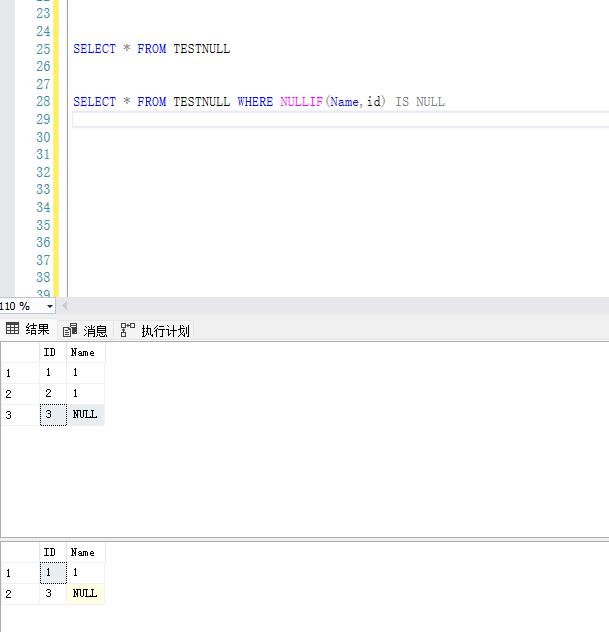Screen dimensions: 609x632
Task: Select row 3 header in first result grid
Action: (x=19, y=414)
